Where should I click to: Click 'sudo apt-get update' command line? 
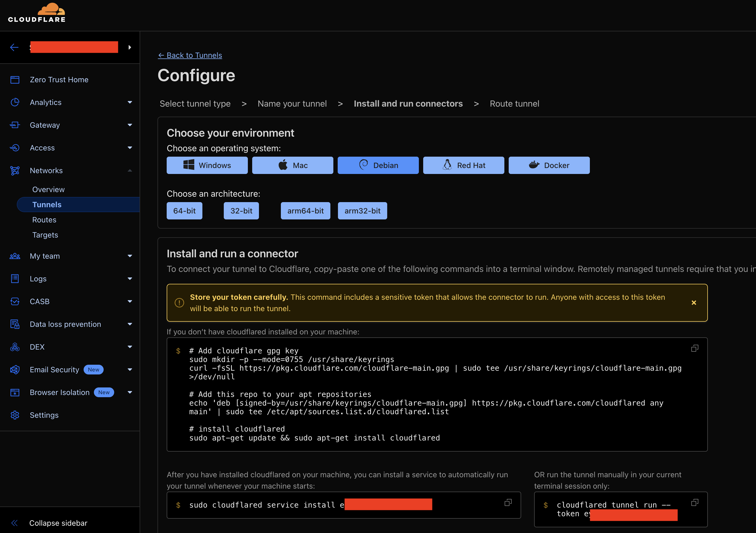(x=314, y=438)
